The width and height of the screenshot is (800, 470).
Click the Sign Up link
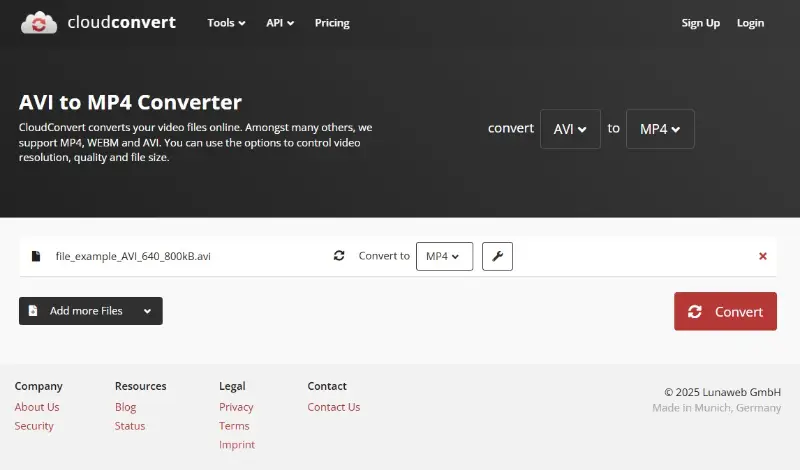[700, 23]
